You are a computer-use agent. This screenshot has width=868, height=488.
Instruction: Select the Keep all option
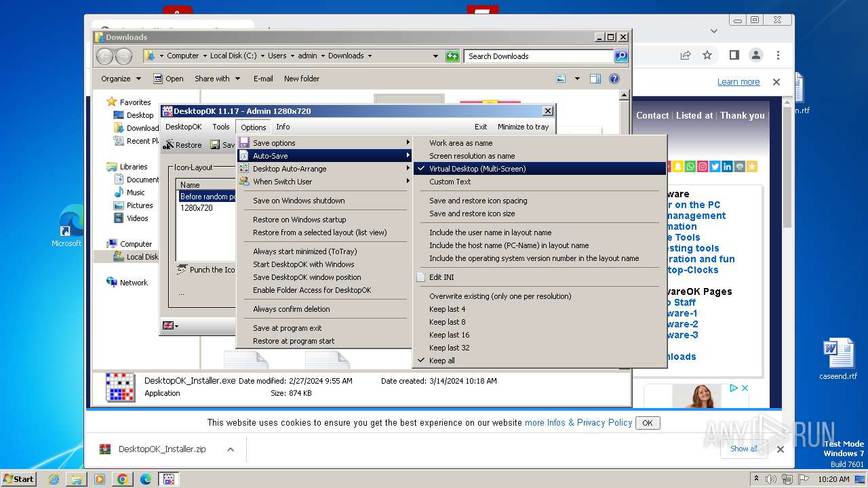click(x=540, y=361)
